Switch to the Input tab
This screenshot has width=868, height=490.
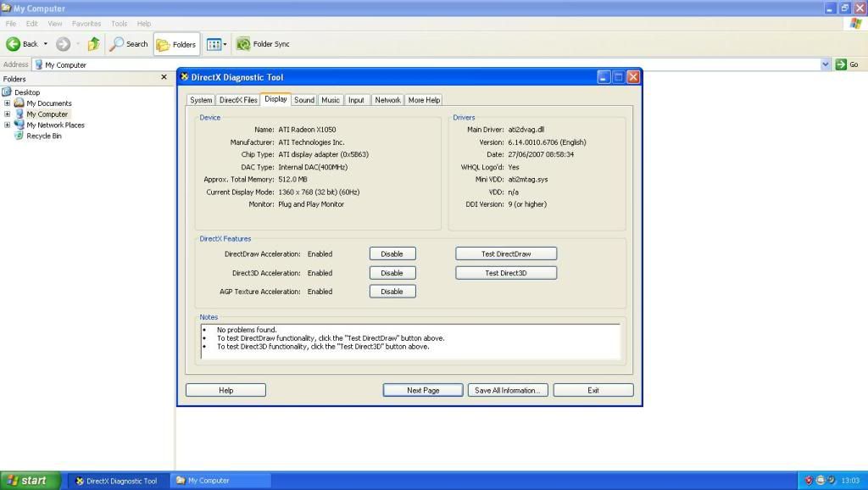[x=357, y=100]
